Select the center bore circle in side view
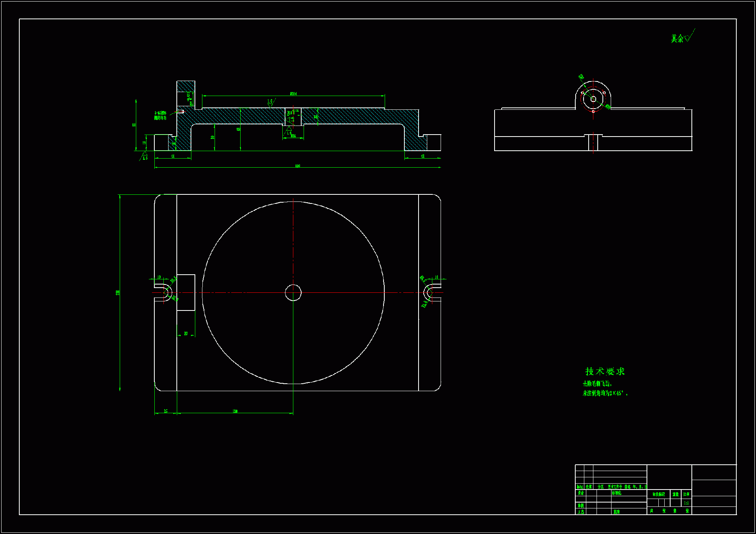756x534 pixels. click(593, 99)
